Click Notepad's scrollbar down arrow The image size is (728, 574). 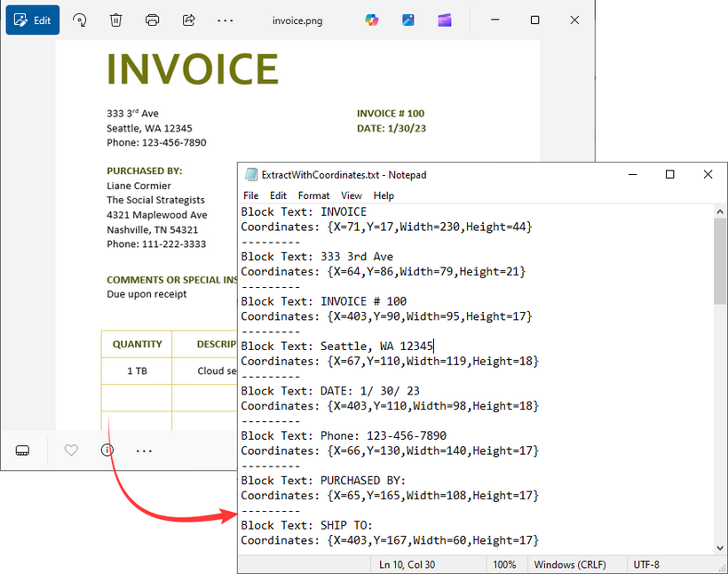click(x=720, y=547)
